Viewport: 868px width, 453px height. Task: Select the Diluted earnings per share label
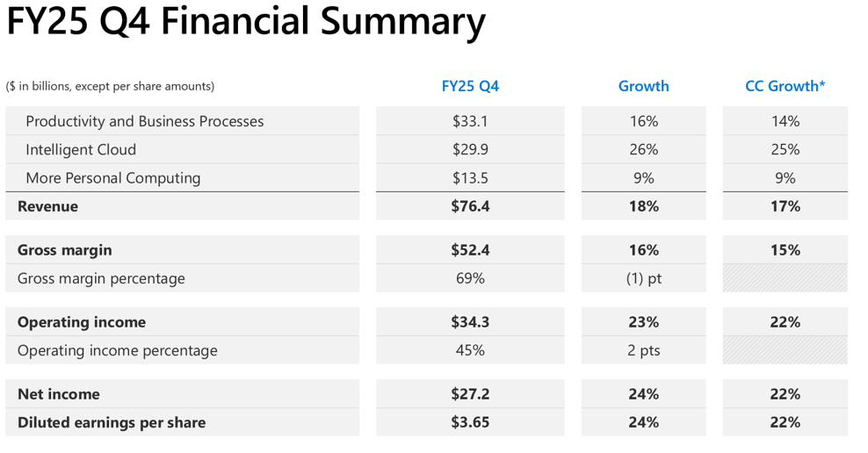(112, 422)
